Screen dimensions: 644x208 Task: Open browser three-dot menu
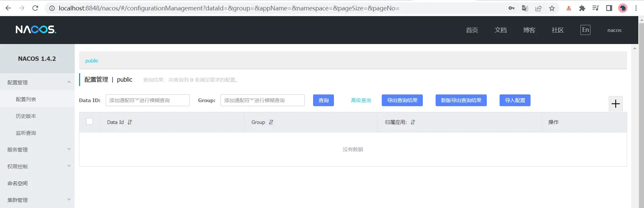(636, 8)
